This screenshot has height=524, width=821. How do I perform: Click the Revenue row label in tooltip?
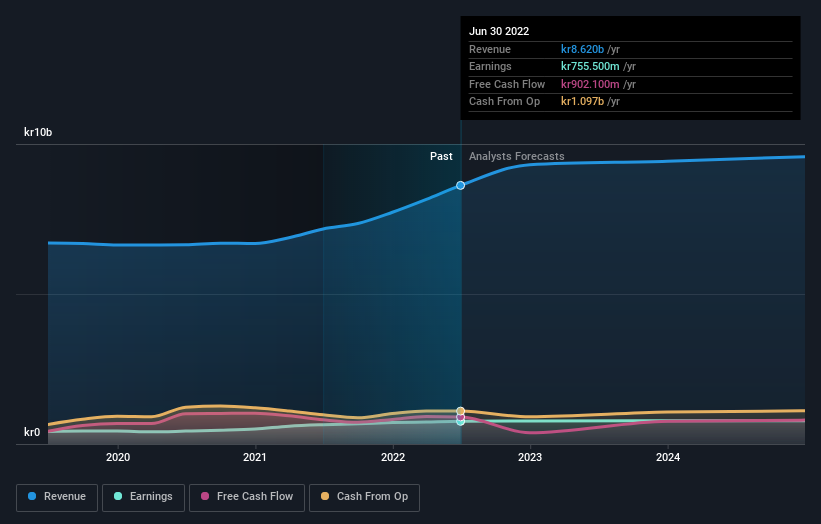[490, 49]
